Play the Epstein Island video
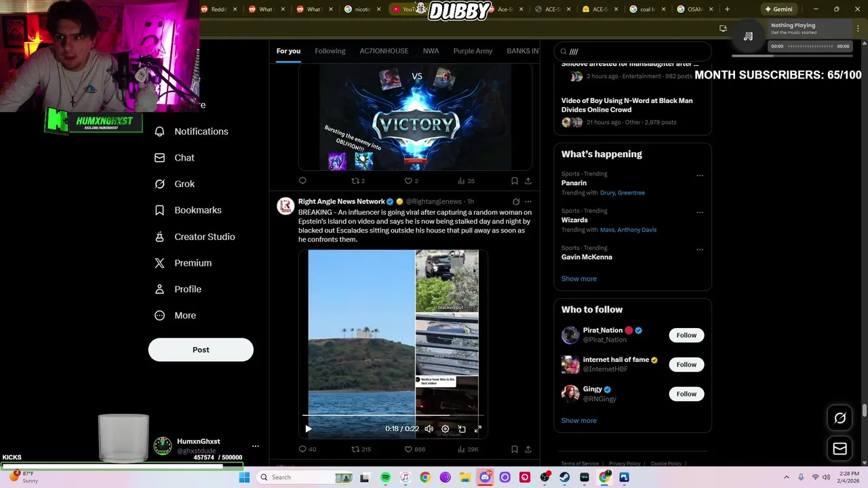The image size is (868, 488). (x=309, y=428)
